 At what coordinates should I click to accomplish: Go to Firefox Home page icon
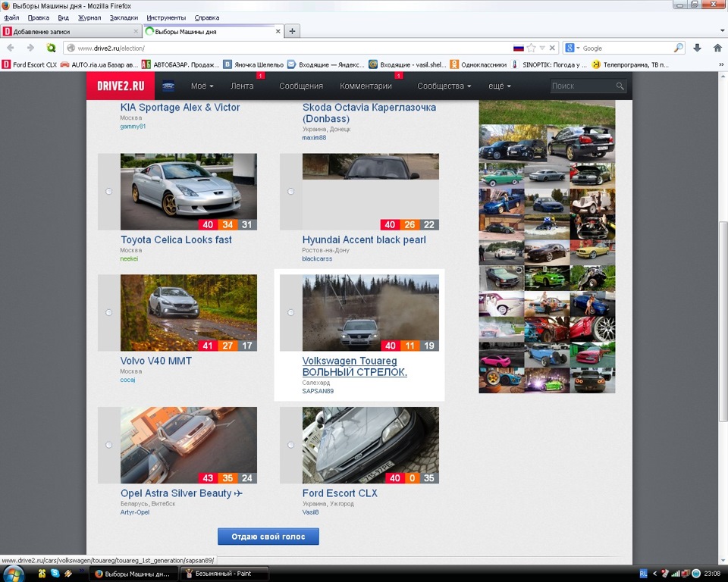(717, 48)
